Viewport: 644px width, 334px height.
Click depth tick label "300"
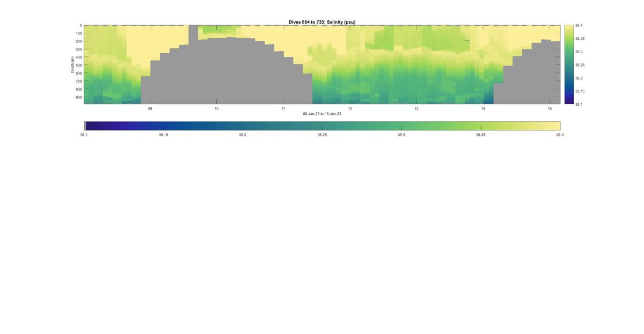pos(78,49)
